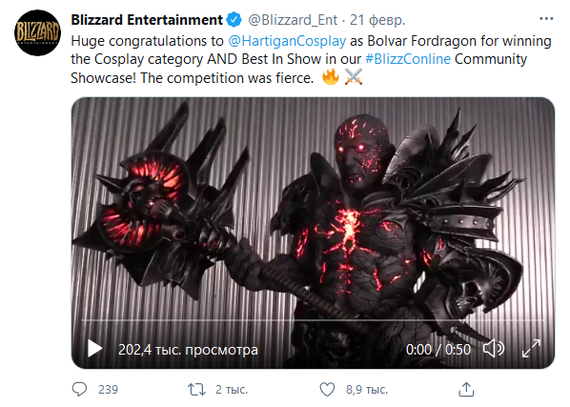Click the Blizzard Entertainment display name

point(146,20)
